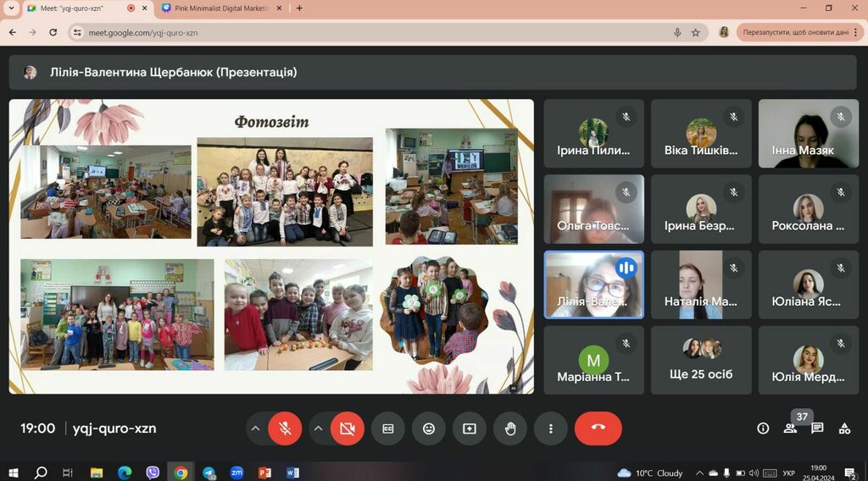Select Юлія Мерд... participant tile
Image resolution: width=868 pixels, height=481 pixels.
tap(808, 360)
